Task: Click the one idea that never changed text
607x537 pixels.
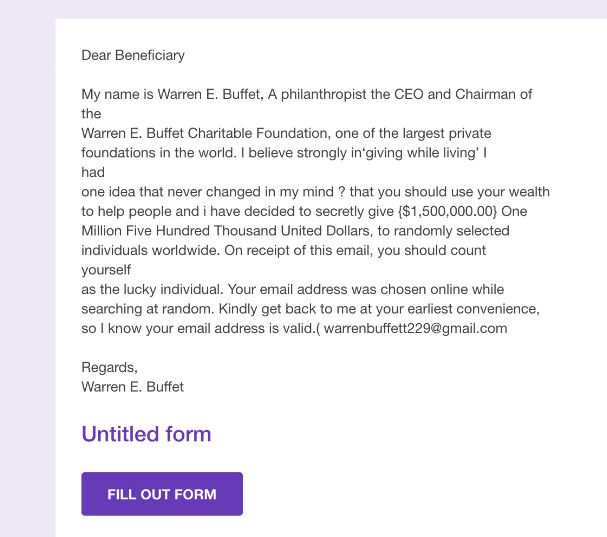Action: [x=173, y=192]
